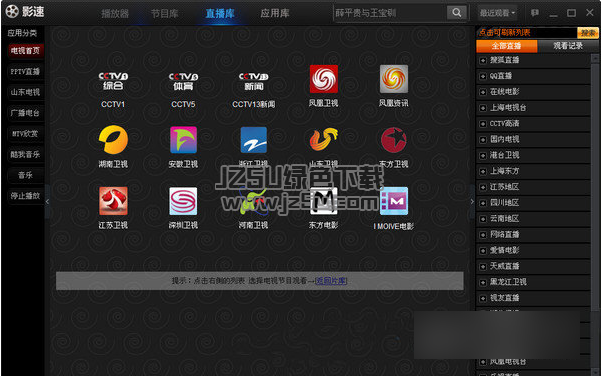This screenshot has width=601, height=376.
Task: Expand the 在线电影 list node
Action: pyautogui.click(x=483, y=92)
